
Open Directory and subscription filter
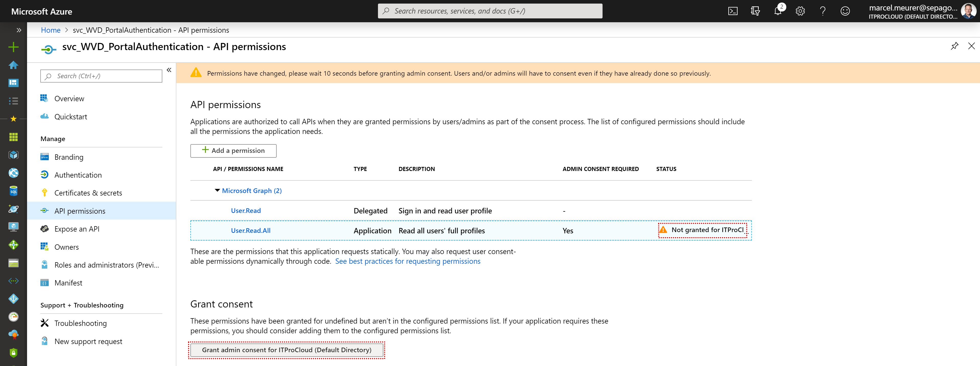[x=755, y=11]
